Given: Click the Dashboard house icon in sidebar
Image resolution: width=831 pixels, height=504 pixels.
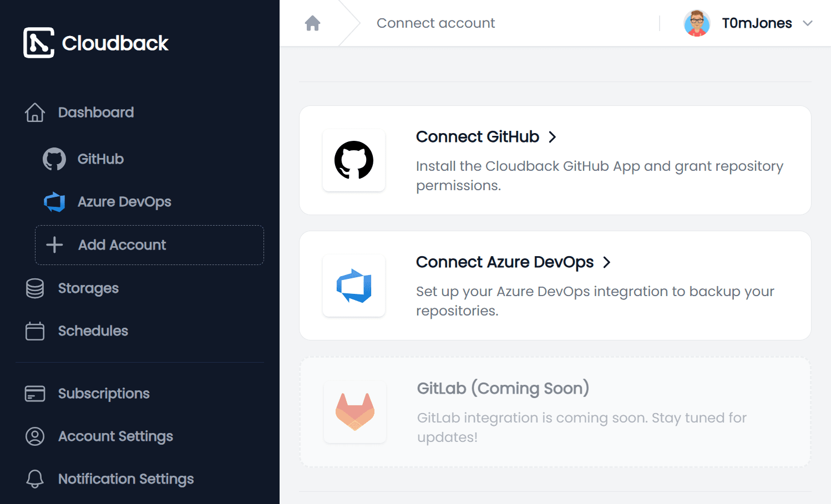Looking at the screenshot, I should pos(35,113).
